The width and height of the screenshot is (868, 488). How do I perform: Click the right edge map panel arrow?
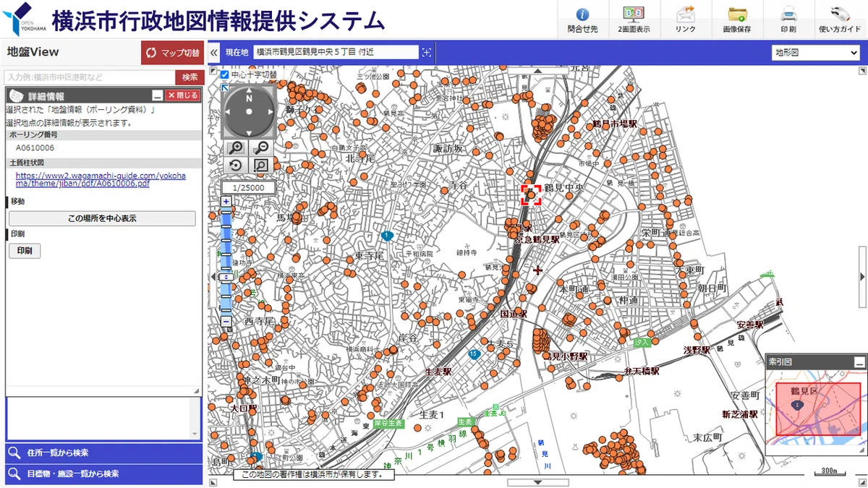tap(862, 277)
